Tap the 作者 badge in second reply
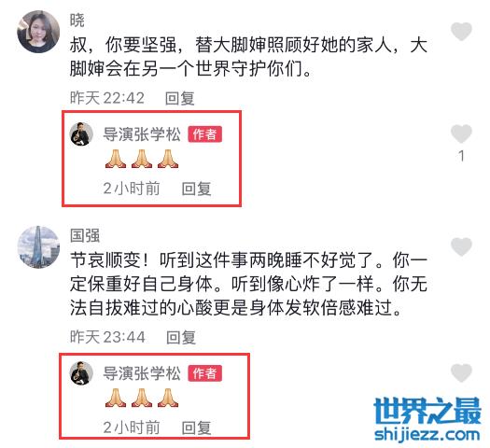This screenshot has height=448, width=490. [x=205, y=373]
